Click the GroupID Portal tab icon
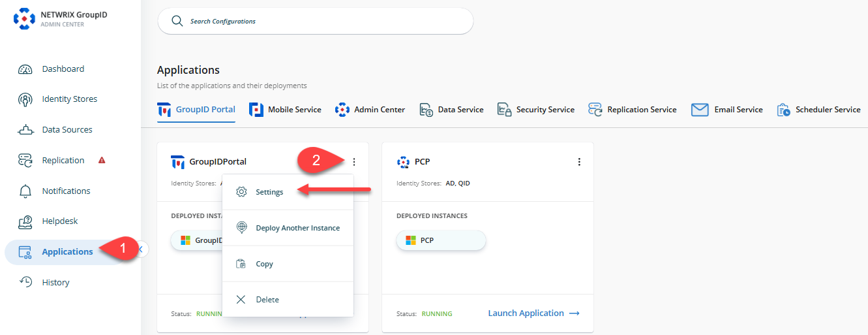Viewport: 868px width, 335px height. [164, 110]
